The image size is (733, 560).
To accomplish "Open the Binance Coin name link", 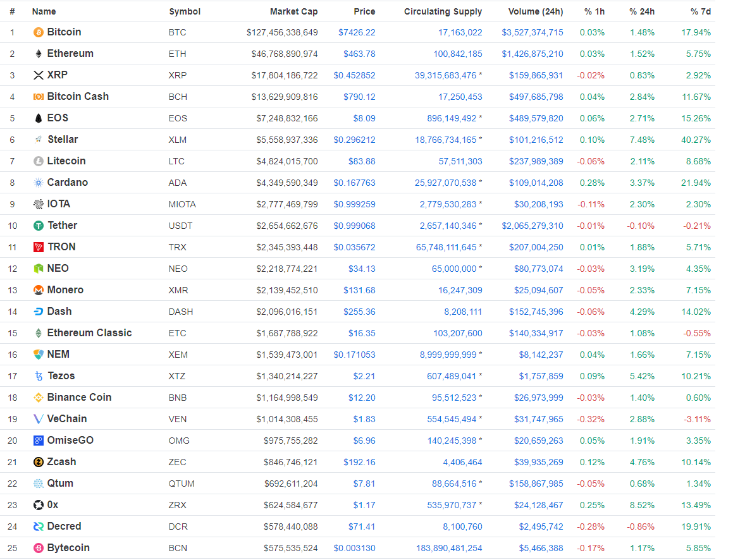I will click(x=79, y=398).
